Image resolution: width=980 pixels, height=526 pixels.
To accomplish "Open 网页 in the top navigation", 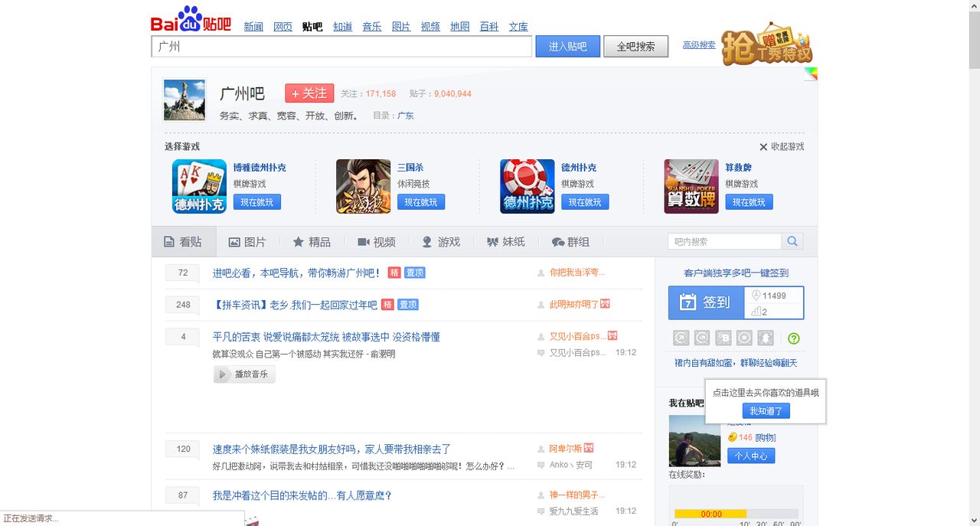I will coord(283,27).
